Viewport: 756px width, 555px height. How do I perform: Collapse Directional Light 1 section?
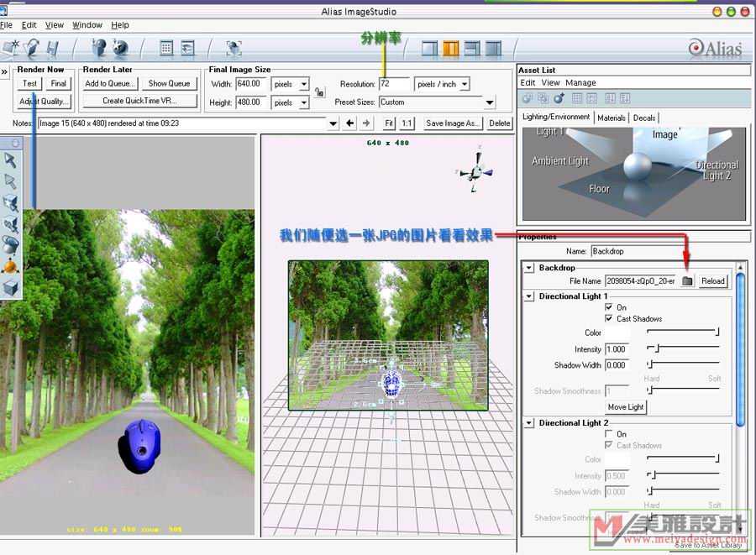tap(529, 296)
